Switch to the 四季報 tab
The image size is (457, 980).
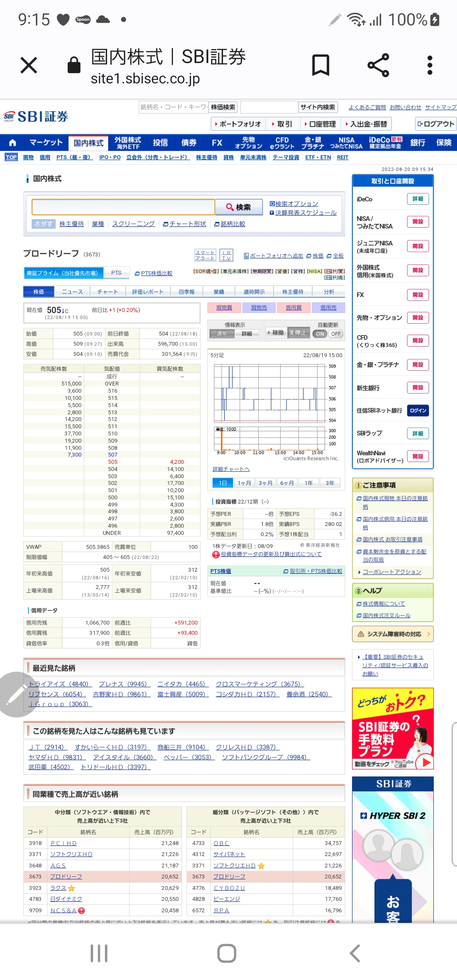click(x=187, y=292)
